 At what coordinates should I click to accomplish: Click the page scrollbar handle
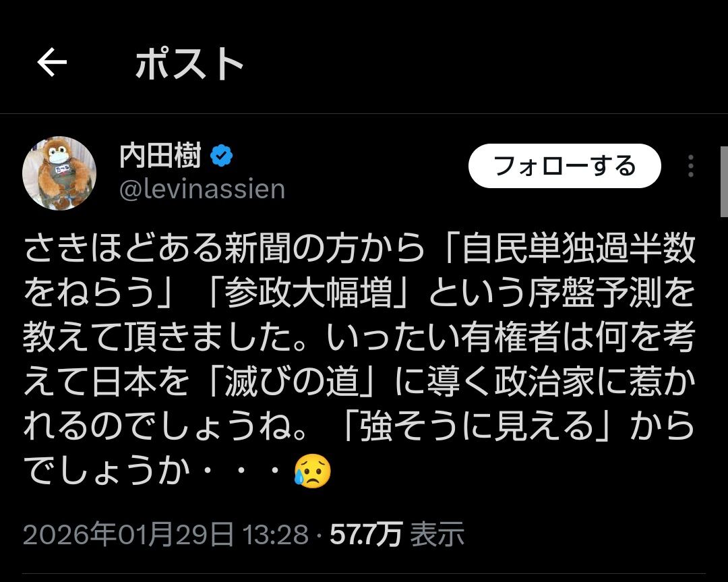click(724, 181)
